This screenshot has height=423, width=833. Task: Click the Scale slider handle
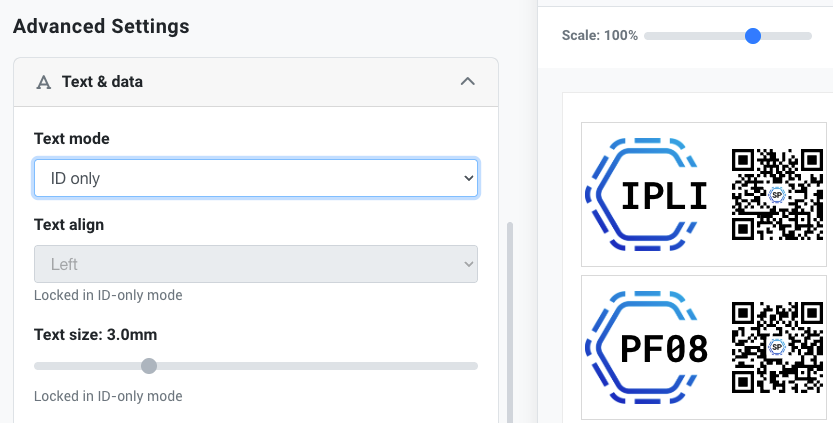point(753,36)
